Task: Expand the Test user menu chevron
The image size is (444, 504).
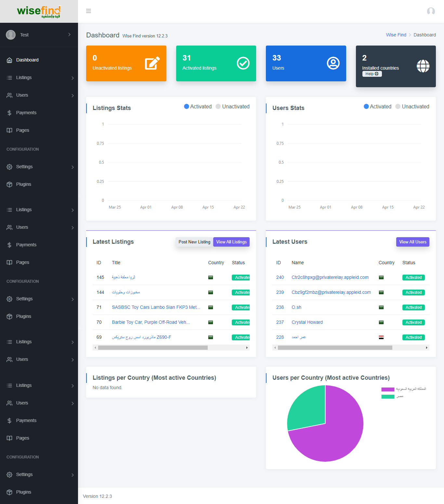Action: coord(69,34)
